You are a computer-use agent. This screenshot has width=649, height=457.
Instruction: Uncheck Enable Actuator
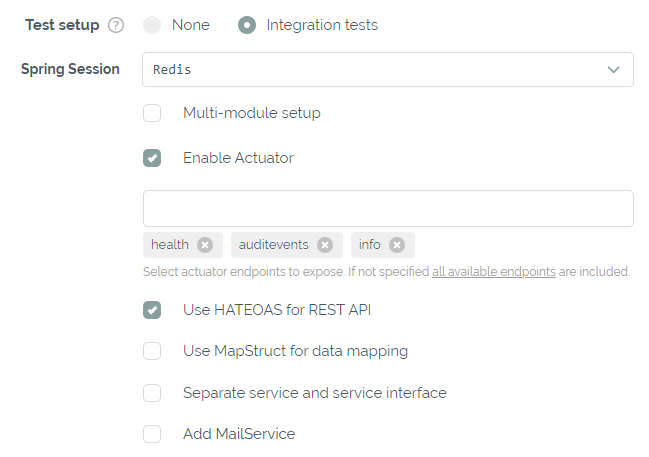point(152,158)
